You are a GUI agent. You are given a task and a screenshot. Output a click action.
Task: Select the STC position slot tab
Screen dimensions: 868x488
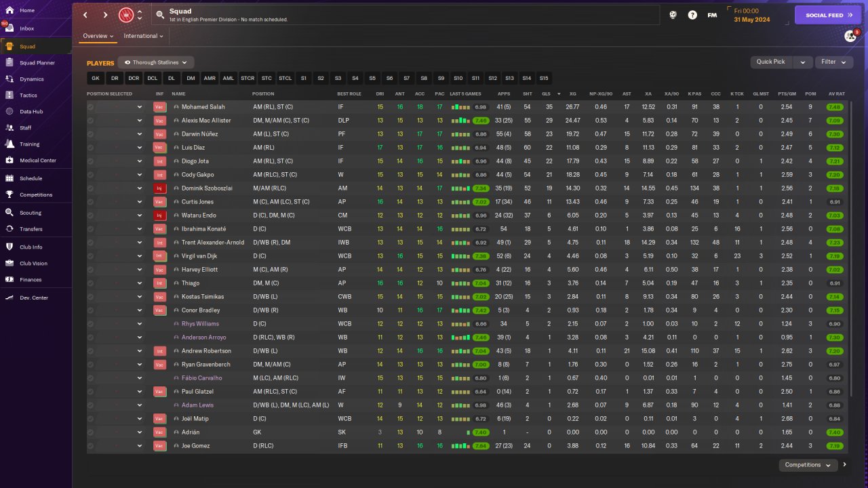pos(267,79)
